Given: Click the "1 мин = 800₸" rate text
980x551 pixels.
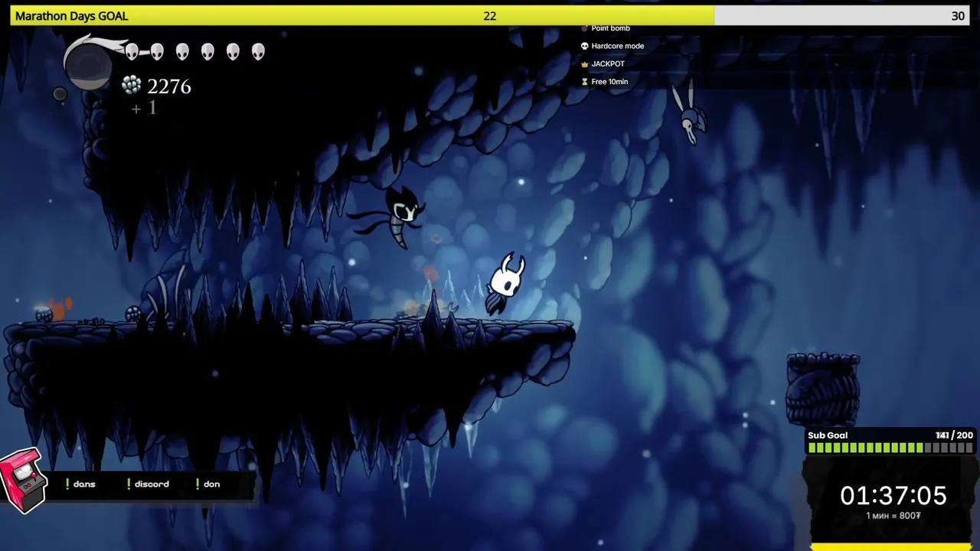Looking at the screenshot, I should (x=893, y=516).
